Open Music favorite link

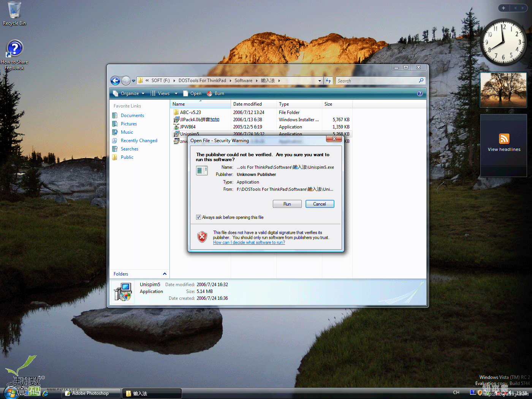[127, 132]
